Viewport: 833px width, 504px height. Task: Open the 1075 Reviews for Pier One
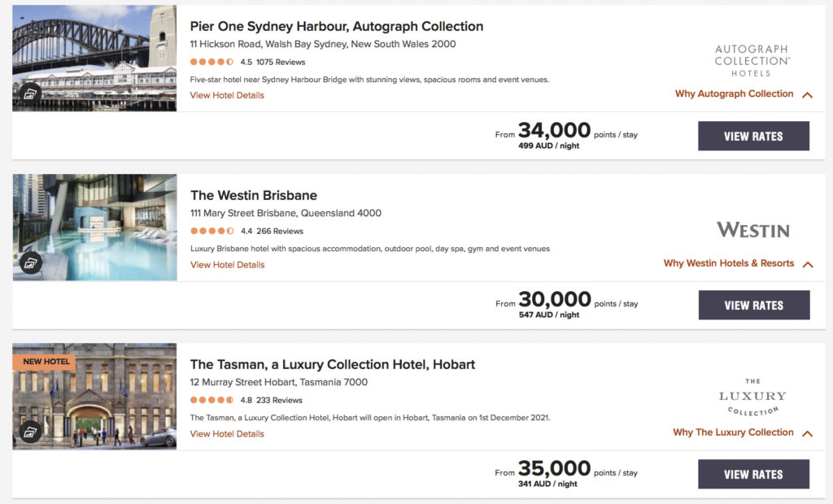(282, 61)
